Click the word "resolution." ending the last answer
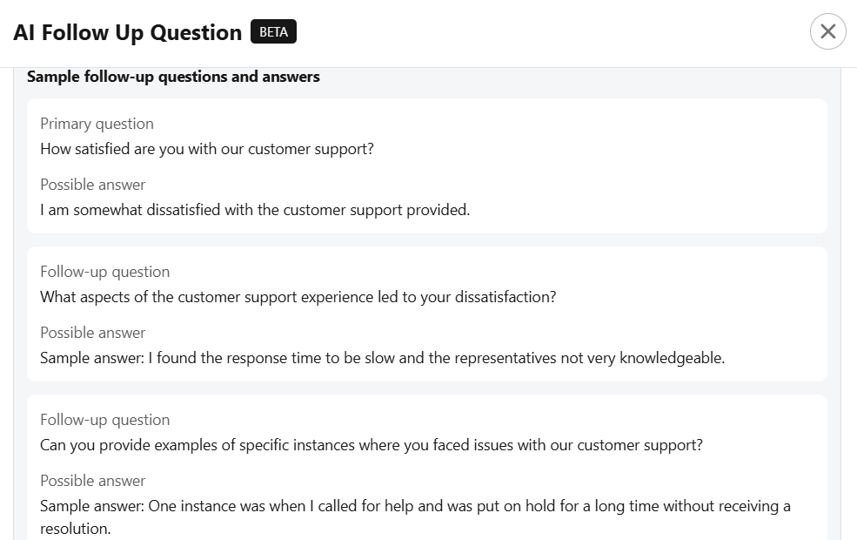The image size is (857, 540). point(75,529)
